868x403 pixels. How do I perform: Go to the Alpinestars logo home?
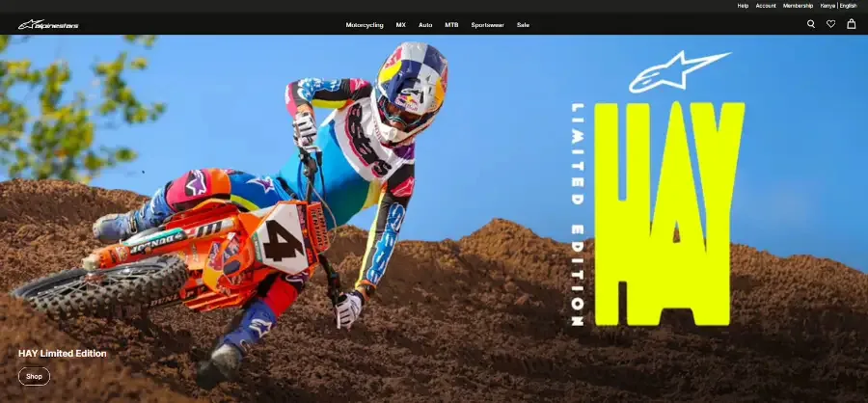tap(48, 24)
